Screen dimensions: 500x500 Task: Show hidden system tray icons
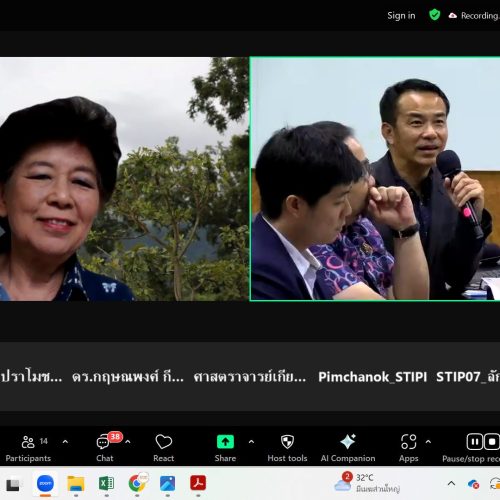451,483
